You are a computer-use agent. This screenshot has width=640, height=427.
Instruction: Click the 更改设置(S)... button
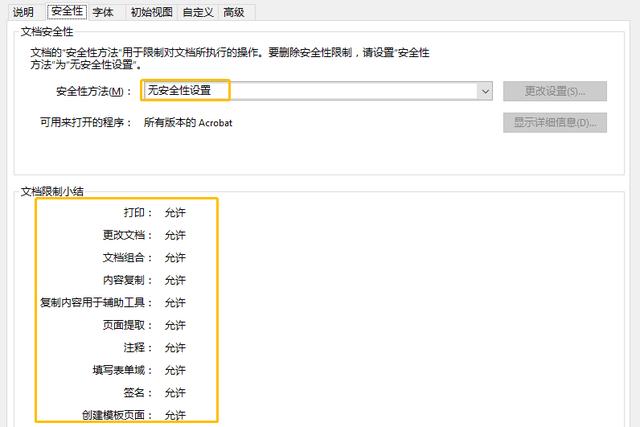coord(555,91)
